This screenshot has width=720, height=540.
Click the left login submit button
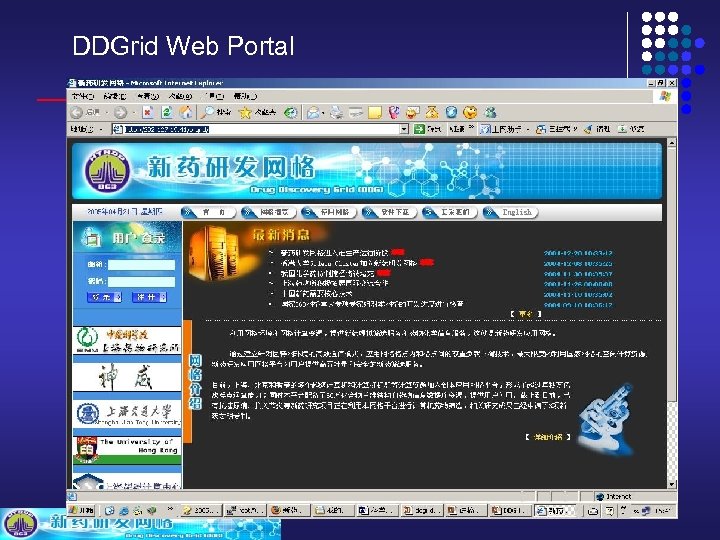(x=104, y=297)
